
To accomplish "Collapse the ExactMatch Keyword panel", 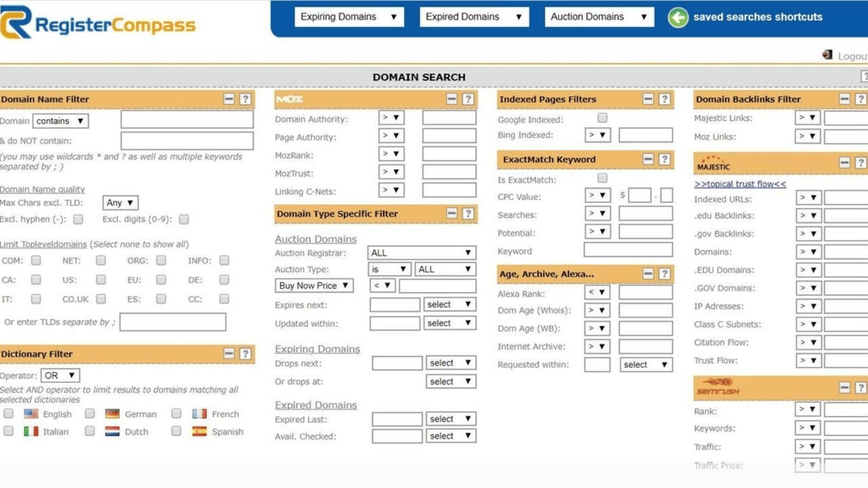I will [x=648, y=159].
